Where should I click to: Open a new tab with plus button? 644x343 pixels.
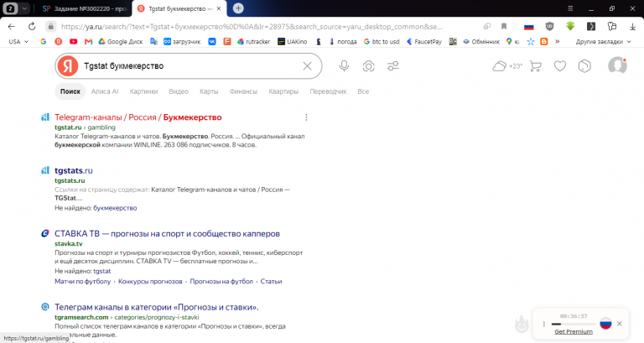238,8
